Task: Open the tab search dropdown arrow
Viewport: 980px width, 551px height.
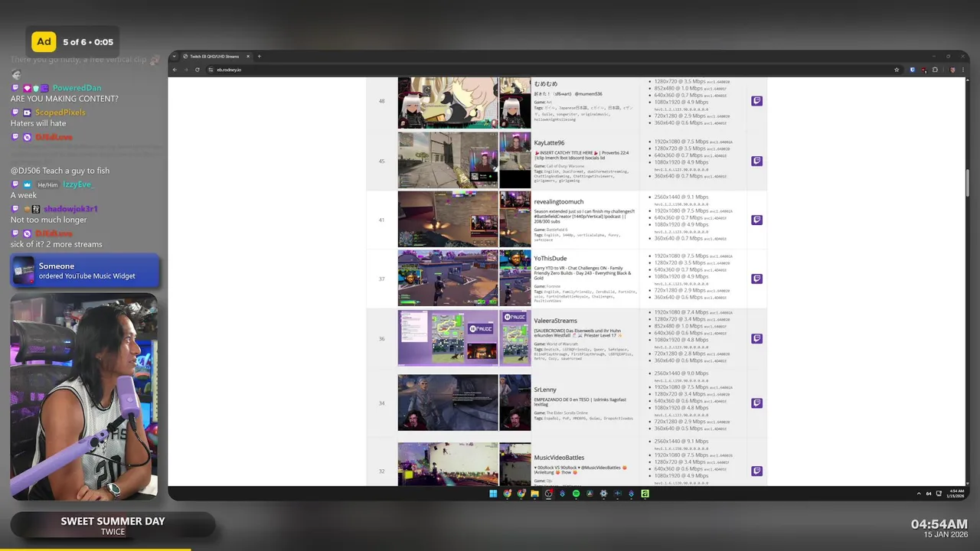Action: (x=175, y=56)
